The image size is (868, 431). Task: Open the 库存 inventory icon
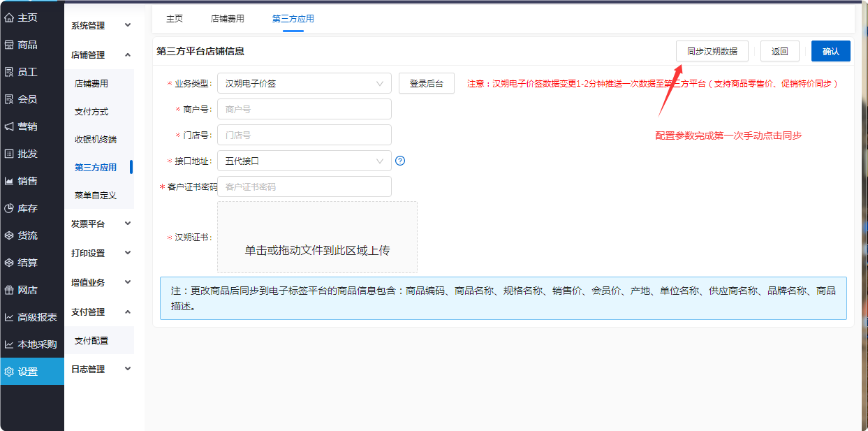9,208
